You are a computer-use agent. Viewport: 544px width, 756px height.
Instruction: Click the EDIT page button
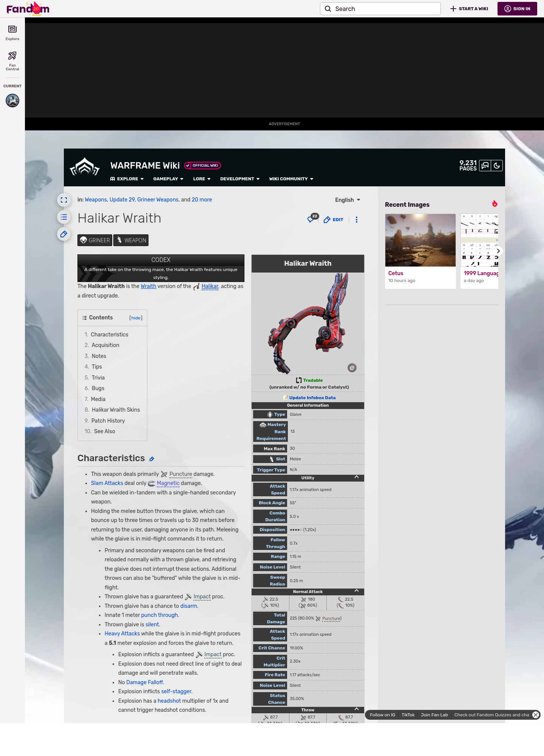pyautogui.click(x=334, y=220)
